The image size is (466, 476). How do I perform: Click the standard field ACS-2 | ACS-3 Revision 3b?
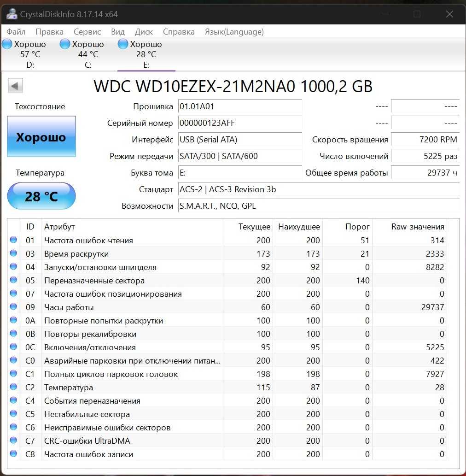point(319,189)
